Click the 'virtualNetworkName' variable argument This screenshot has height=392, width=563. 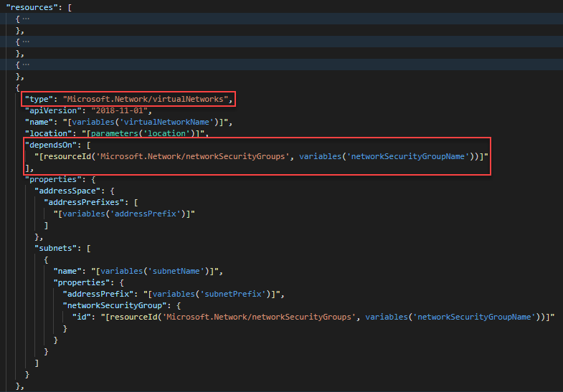tap(166, 122)
